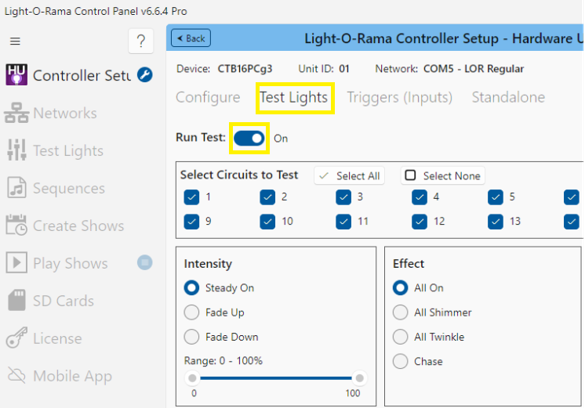Viewport: 585px width, 408px height.
Task: Click the Back button
Action: click(x=191, y=38)
